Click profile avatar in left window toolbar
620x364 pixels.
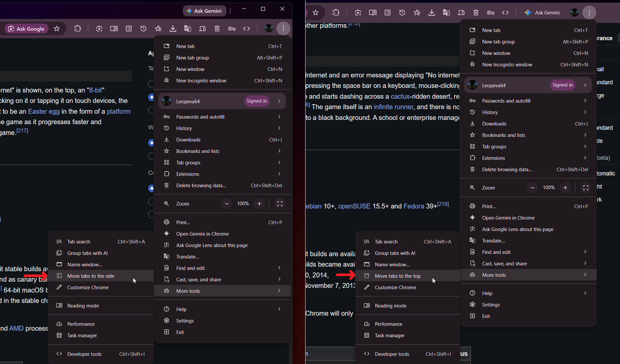coord(269,29)
